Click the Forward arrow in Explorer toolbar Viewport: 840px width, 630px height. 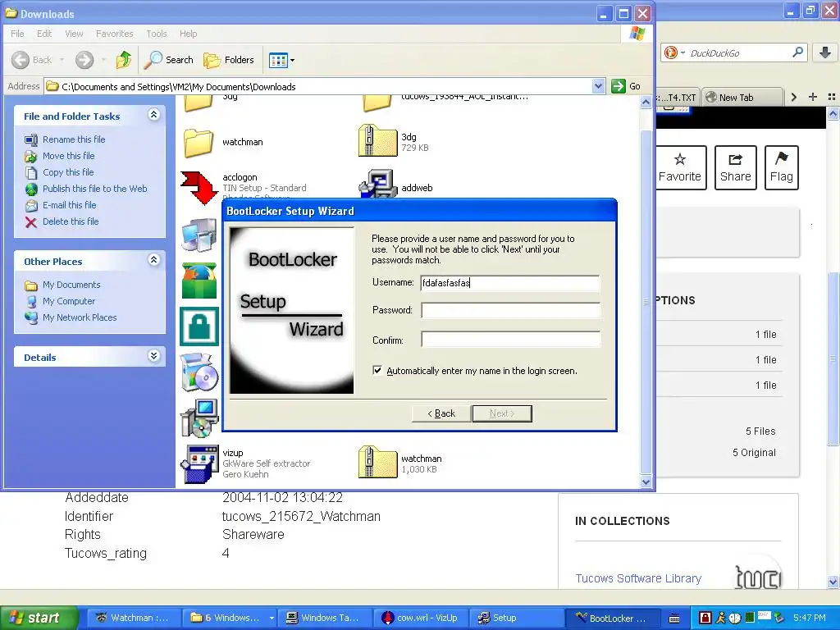pyautogui.click(x=84, y=59)
